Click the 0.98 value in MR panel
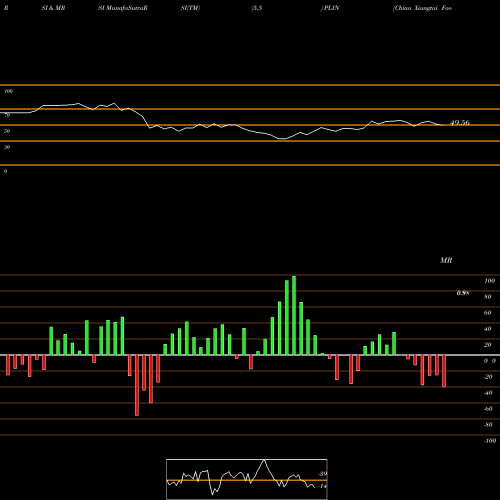This screenshot has width=500, height=500. (463, 293)
